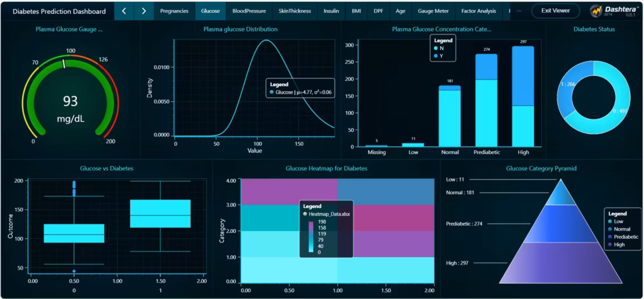Click the Plasma Glucose Concentration Category title
The height and width of the screenshot is (299, 644).
click(441, 29)
